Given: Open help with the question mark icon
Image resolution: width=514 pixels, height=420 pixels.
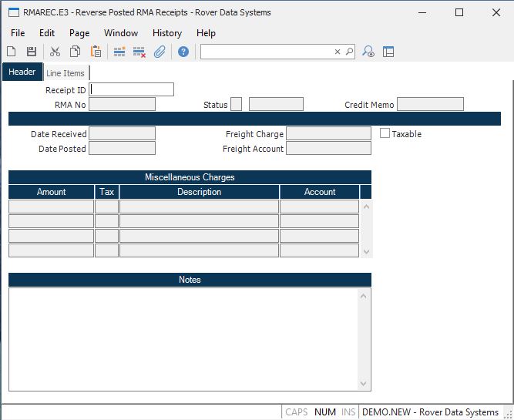Looking at the screenshot, I should [183, 52].
